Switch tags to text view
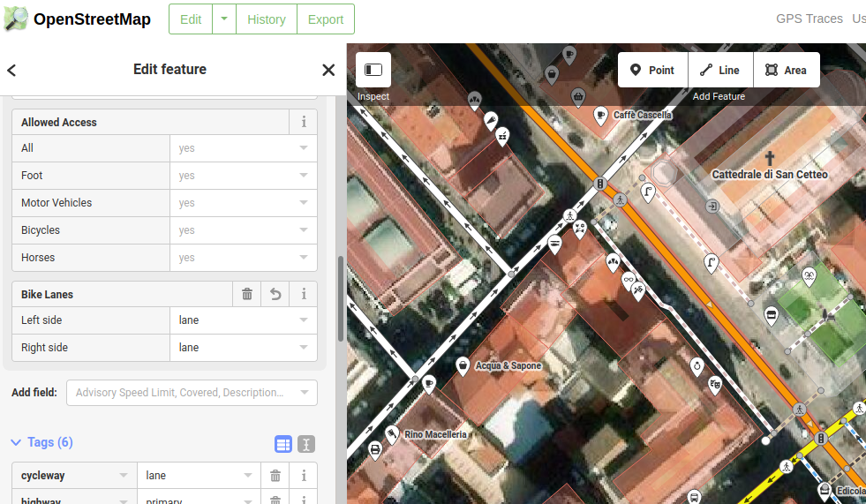The height and width of the screenshot is (504, 866). point(306,444)
